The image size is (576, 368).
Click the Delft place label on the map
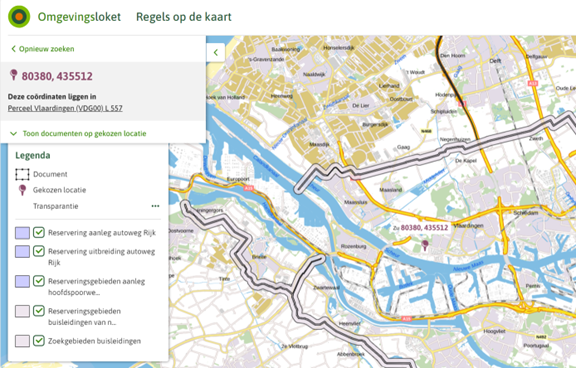click(x=495, y=61)
